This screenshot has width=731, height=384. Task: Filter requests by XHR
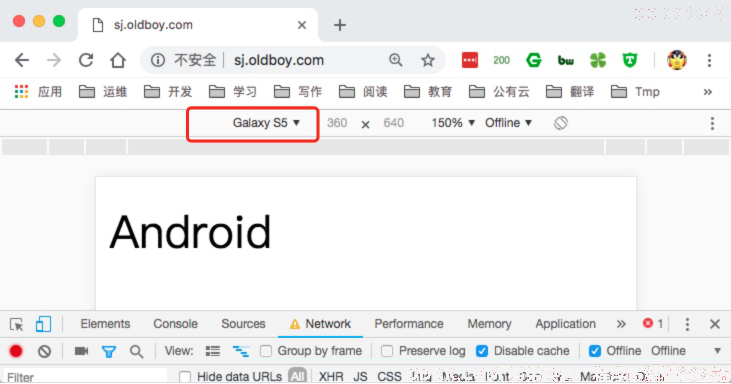point(331,377)
